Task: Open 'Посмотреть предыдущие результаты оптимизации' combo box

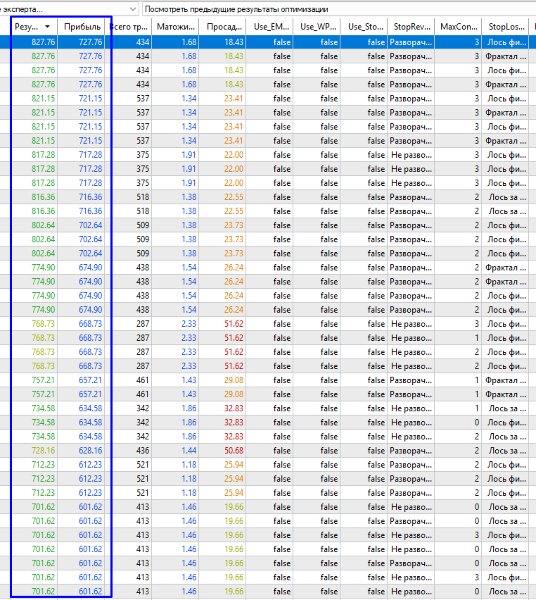Action: tap(339, 9)
